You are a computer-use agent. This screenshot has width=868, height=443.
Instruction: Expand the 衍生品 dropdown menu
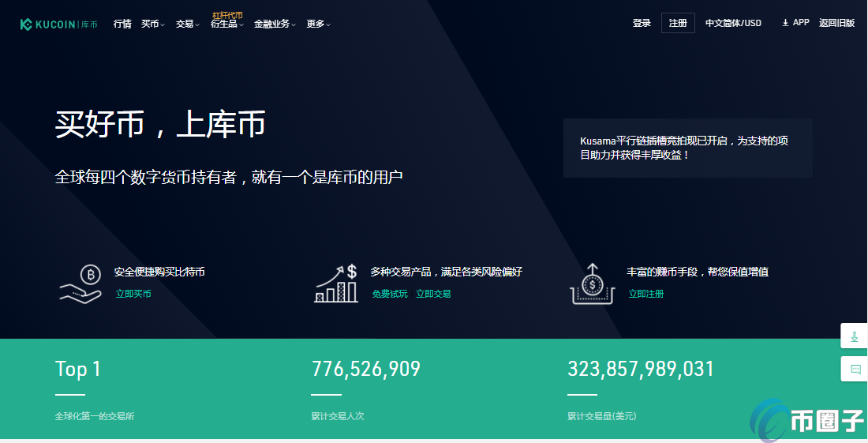click(227, 24)
